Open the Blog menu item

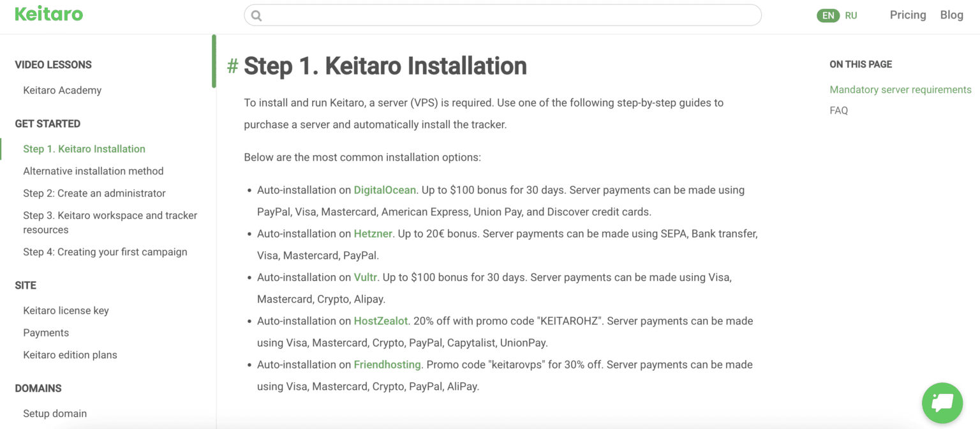[x=951, y=15]
